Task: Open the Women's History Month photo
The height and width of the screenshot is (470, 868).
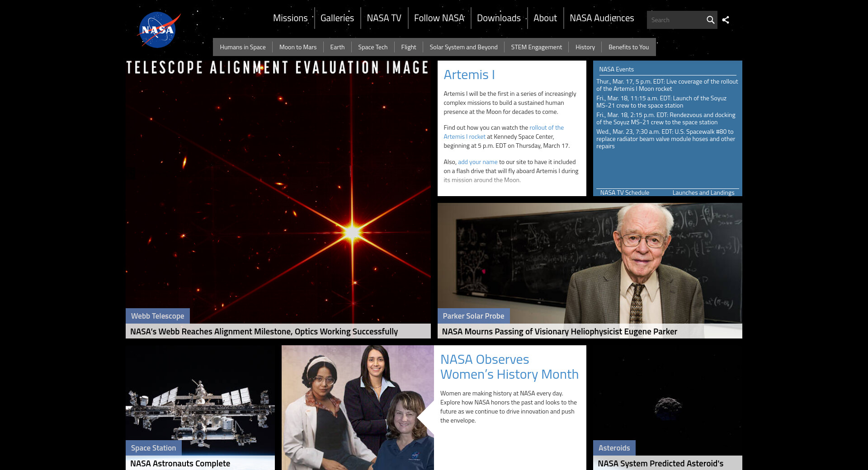Action: [x=358, y=408]
